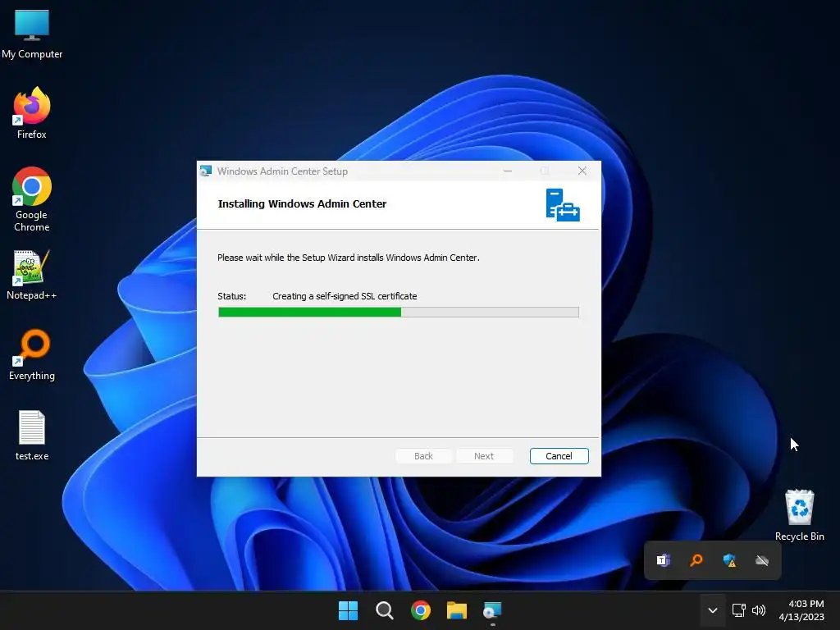Click the installer setup taskbar icon

point(492,610)
